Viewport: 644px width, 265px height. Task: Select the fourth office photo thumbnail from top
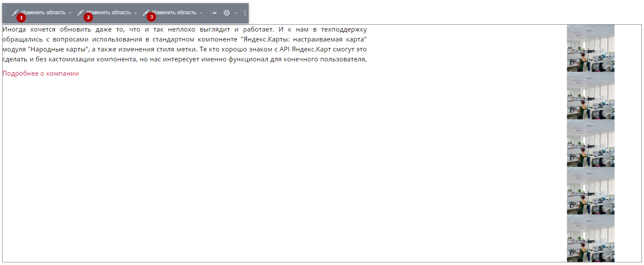coord(590,191)
